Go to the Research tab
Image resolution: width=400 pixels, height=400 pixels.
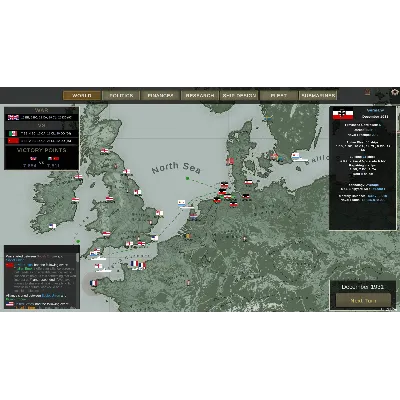(200, 96)
